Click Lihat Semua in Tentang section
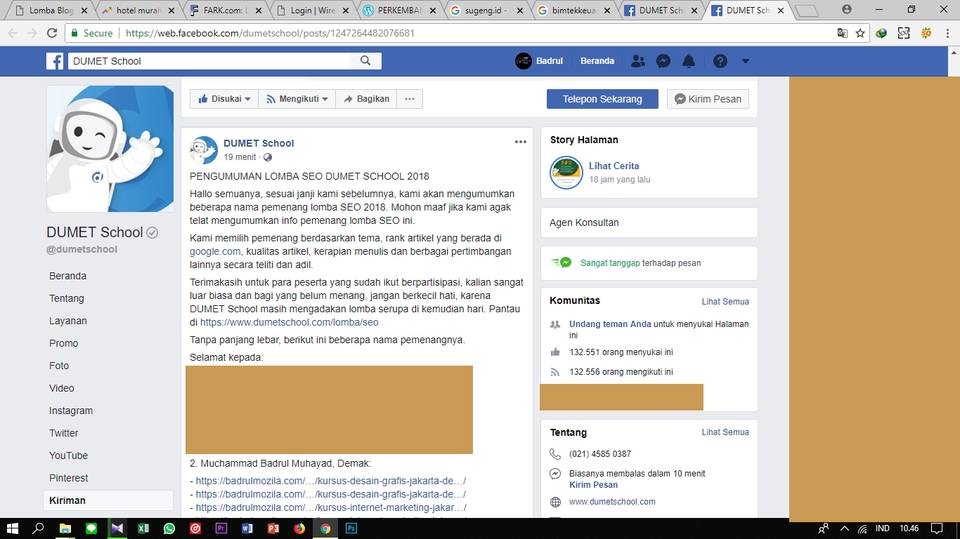 [x=725, y=432]
